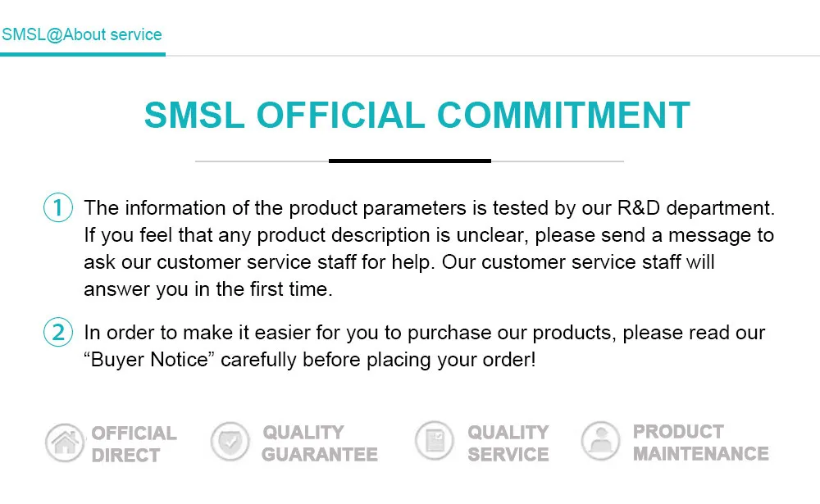Open the SMSL@About service tab
Image resolution: width=820 pixels, height=504 pixels.
tap(82, 35)
